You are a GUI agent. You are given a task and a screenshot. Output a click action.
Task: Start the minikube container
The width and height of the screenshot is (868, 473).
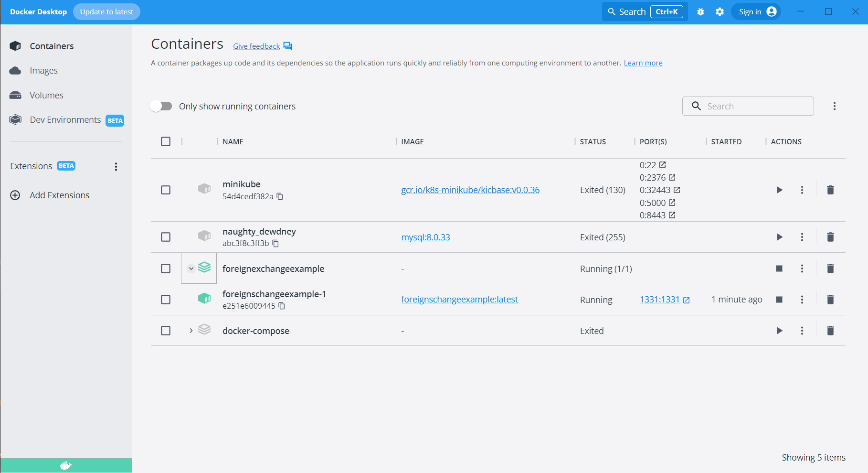pos(779,190)
